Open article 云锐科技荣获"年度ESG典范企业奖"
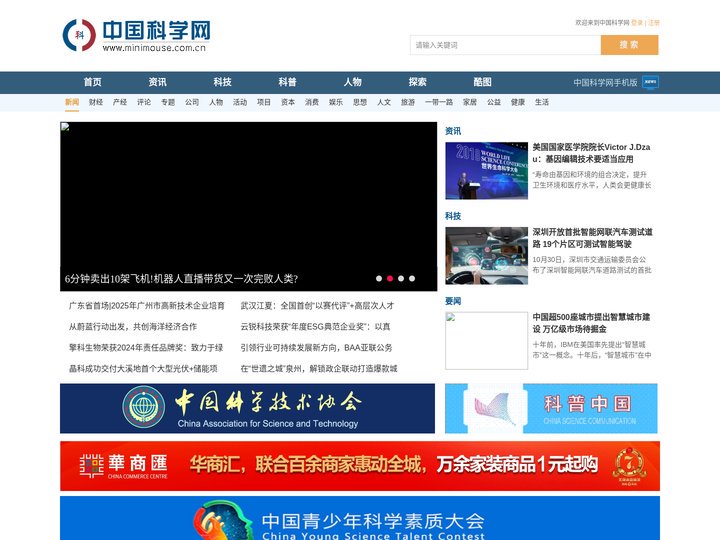 pos(315,327)
